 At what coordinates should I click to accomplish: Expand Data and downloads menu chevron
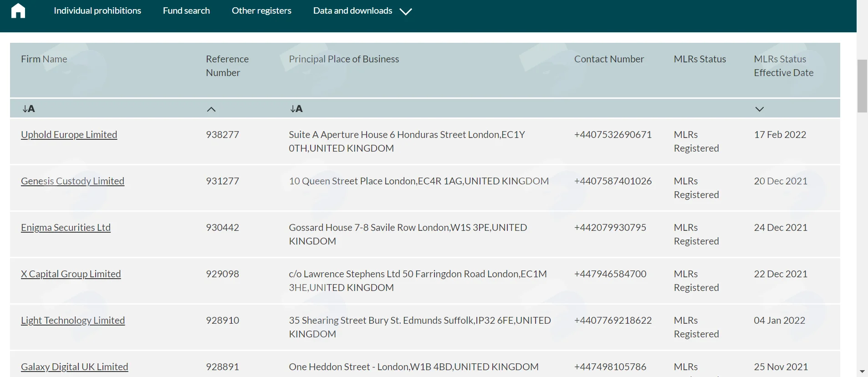[x=405, y=11]
